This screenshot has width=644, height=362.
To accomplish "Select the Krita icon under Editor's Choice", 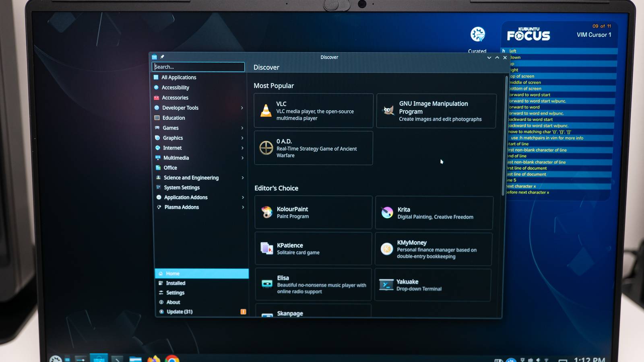I will coord(387,212).
